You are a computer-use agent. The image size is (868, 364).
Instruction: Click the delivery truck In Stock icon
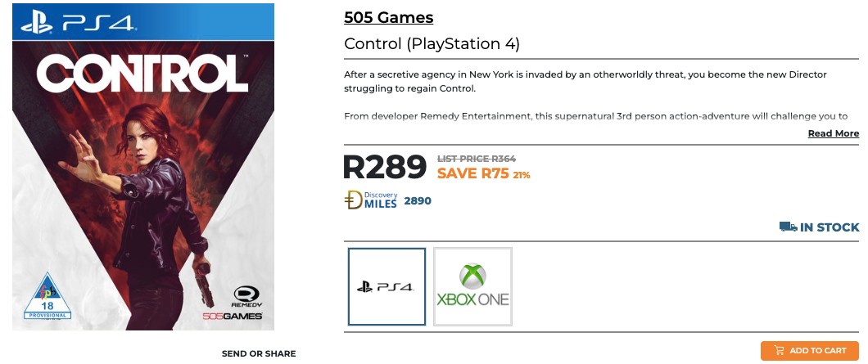click(x=788, y=227)
